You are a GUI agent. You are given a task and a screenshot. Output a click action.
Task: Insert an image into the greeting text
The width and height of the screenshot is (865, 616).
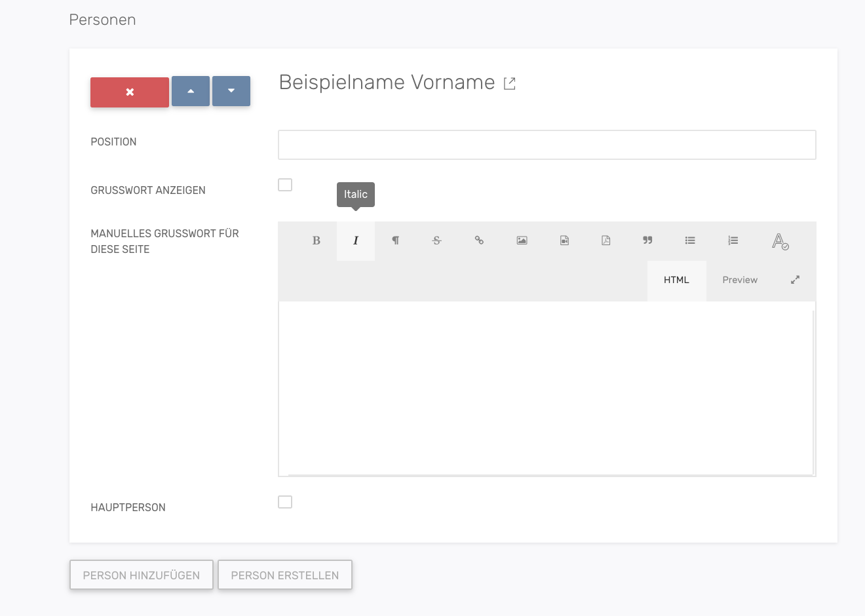[522, 241]
